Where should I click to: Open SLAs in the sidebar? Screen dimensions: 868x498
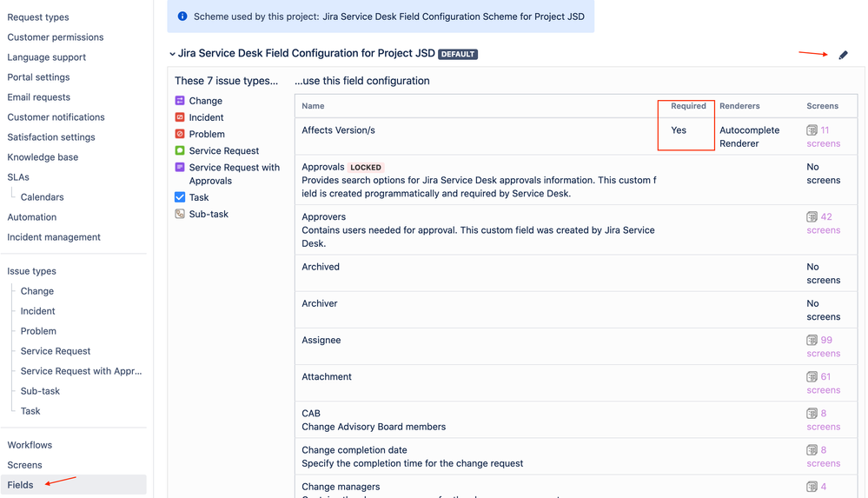(x=18, y=176)
